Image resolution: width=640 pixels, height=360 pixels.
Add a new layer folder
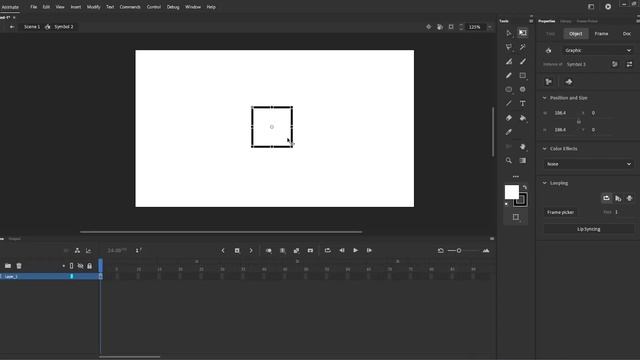coord(8,266)
